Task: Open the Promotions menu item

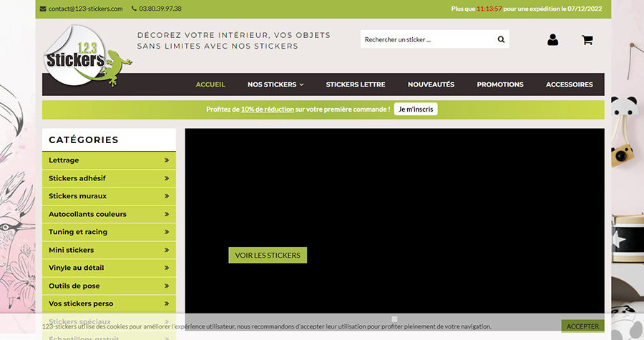Action: pyautogui.click(x=500, y=84)
